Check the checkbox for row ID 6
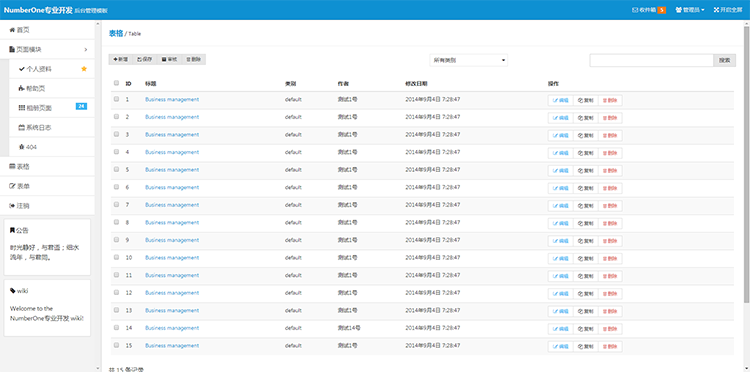 [116, 187]
